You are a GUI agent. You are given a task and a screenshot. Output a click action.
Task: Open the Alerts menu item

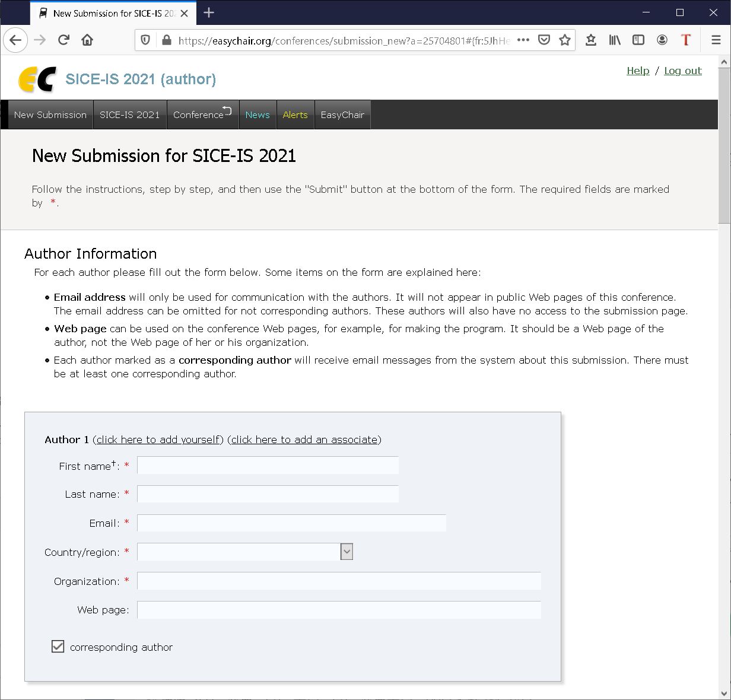click(295, 115)
